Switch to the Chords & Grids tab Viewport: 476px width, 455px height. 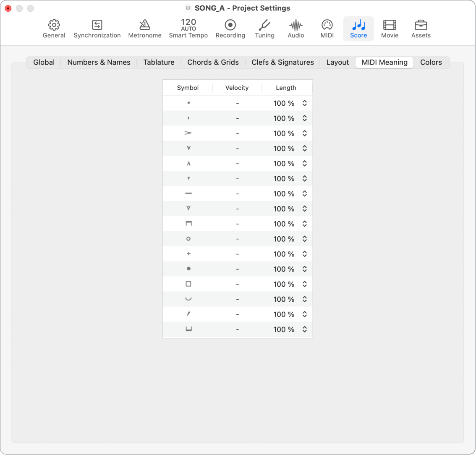pos(213,62)
